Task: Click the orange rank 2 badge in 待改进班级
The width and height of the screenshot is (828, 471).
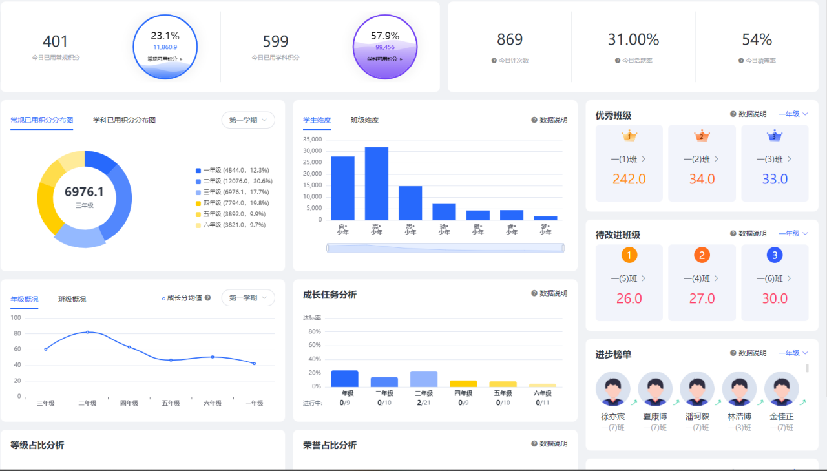Action: pyautogui.click(x=702, y=255)
